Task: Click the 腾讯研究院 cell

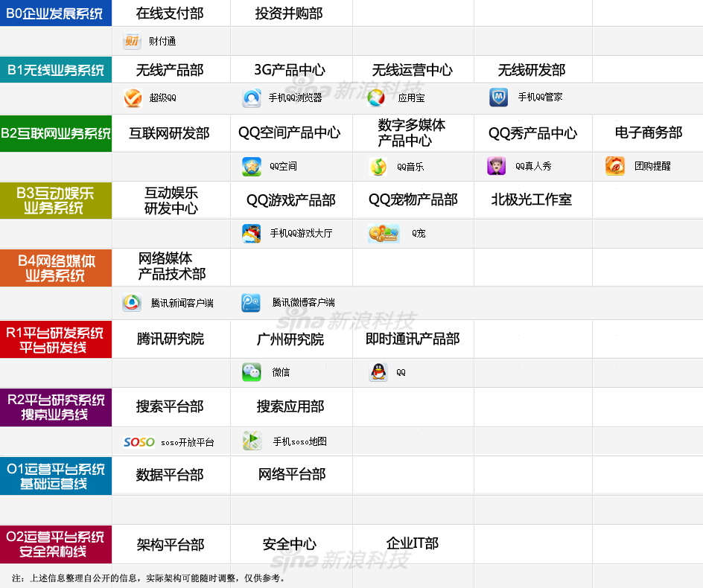Action: 171,339
